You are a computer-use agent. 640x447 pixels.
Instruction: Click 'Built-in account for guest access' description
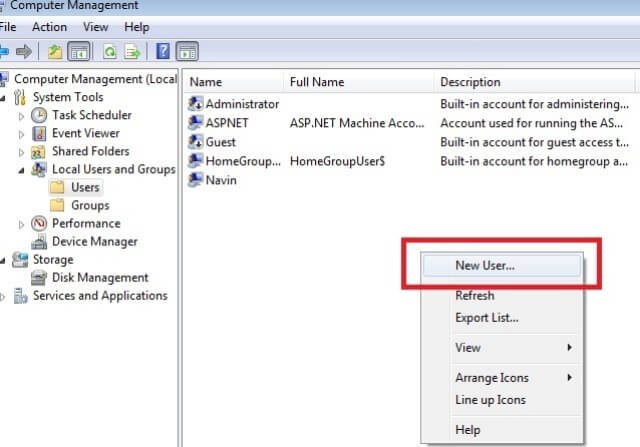[x=534, y=142]
